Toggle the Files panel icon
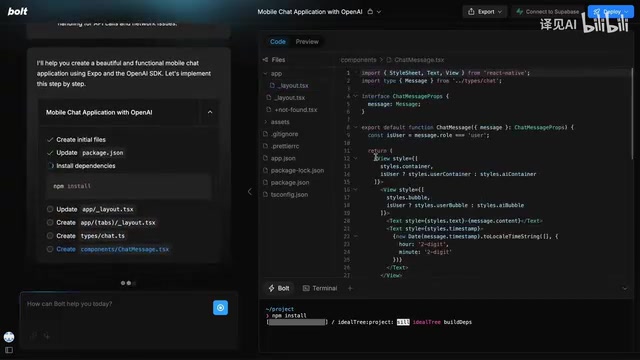 (265, 60)
